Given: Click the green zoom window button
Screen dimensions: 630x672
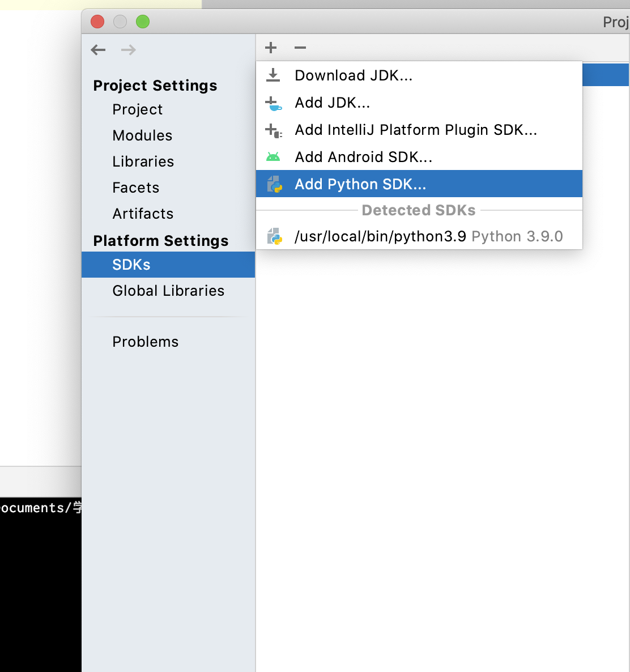Looking at the screenshot, I should pyautogui.click(x=143, y=22).
